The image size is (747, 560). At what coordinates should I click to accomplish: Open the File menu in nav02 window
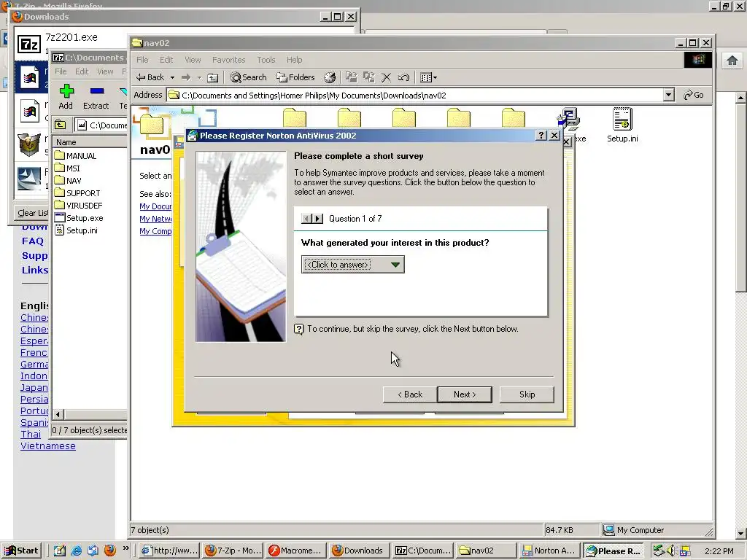coord(142,60)
